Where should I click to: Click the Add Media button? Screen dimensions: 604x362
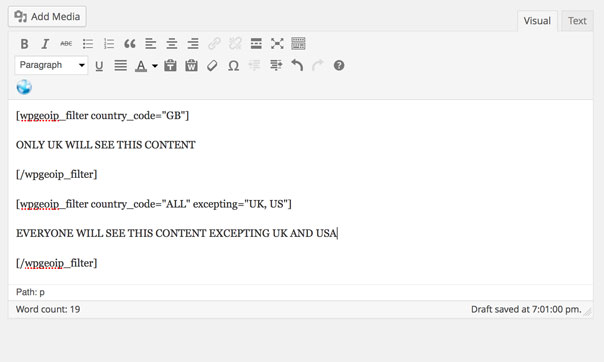click(x=47, y=17)
